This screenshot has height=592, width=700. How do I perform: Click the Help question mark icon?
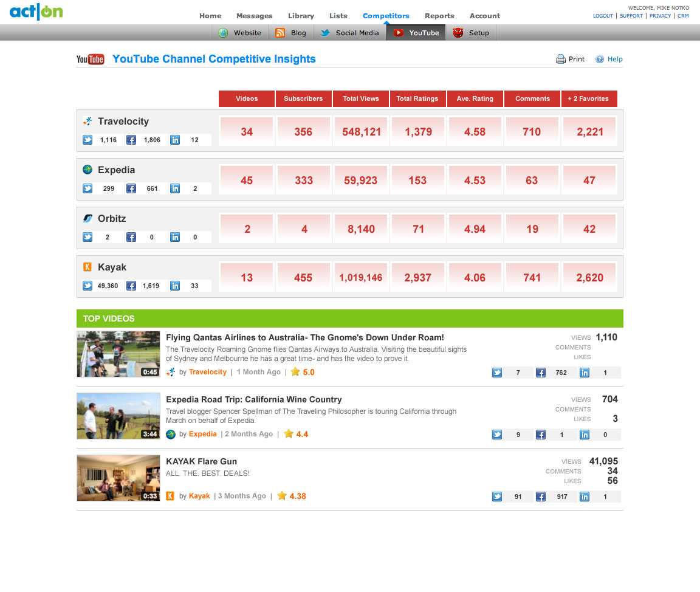click(600, 59)
